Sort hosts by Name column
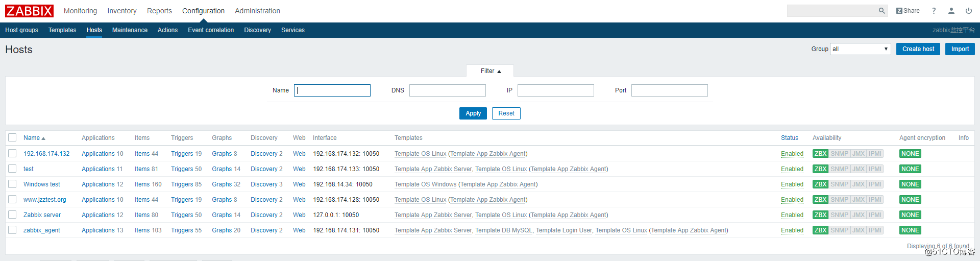 [x=34, y=138]
